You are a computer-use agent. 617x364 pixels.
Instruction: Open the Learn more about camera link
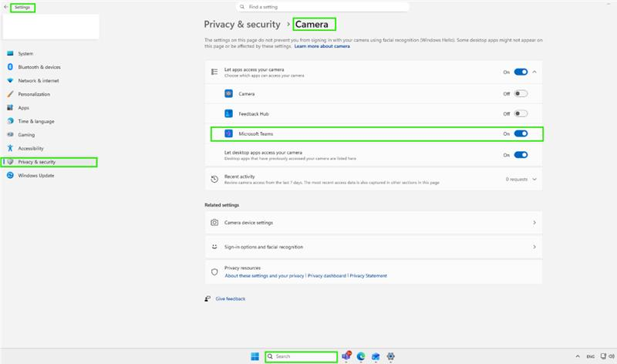point(322,46)
